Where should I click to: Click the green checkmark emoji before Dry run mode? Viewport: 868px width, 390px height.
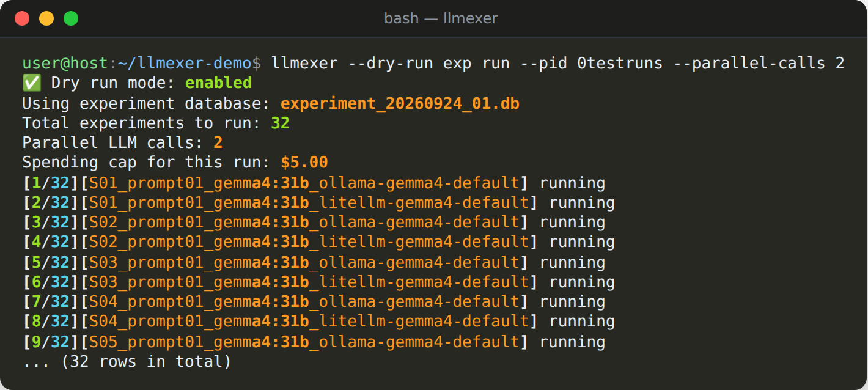(31, 83)
